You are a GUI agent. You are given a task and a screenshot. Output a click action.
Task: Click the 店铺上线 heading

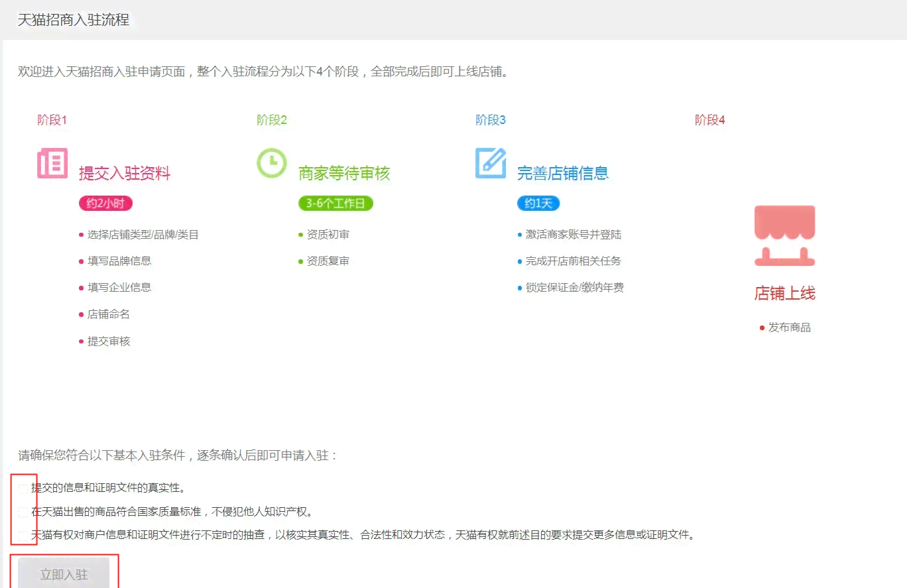click(x=785, y=293)
